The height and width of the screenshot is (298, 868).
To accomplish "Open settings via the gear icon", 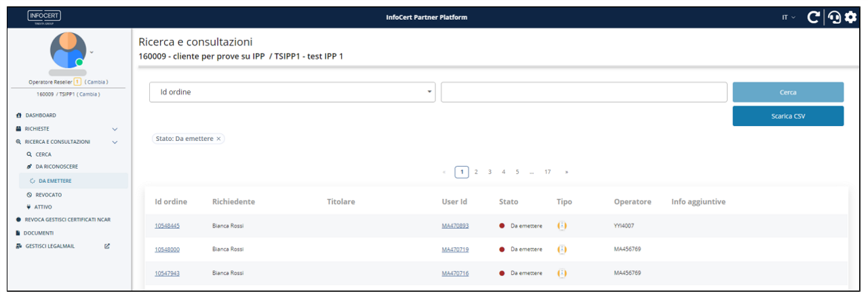I will coord(850,17).
